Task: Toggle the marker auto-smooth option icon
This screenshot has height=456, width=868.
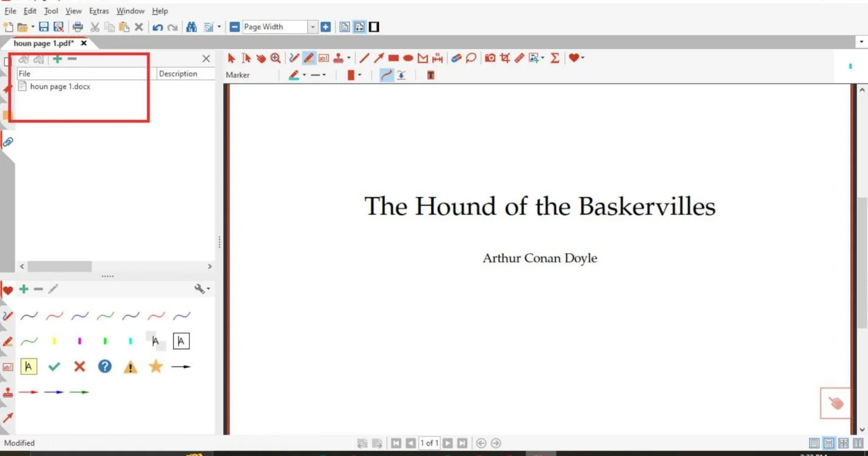Action: pyautogui.click(x=401, y=75)
